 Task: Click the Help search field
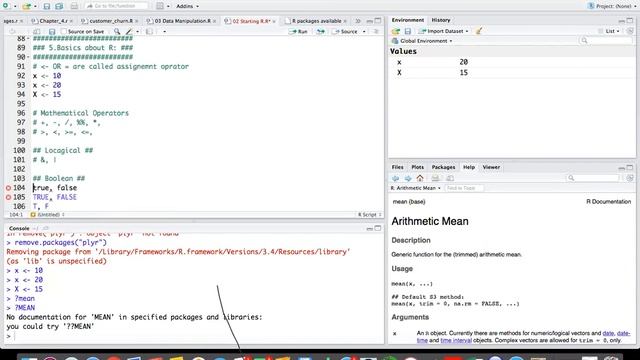tap(593, 178)
